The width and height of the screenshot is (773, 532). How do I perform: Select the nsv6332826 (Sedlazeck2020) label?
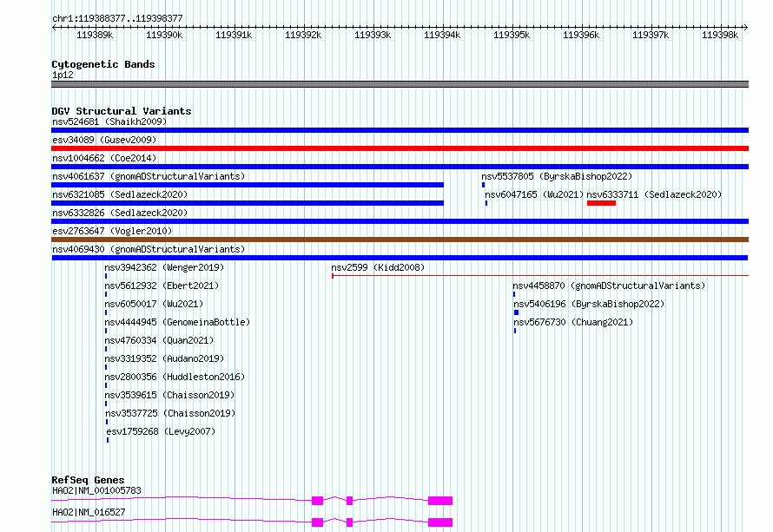[x=120, y=213]
